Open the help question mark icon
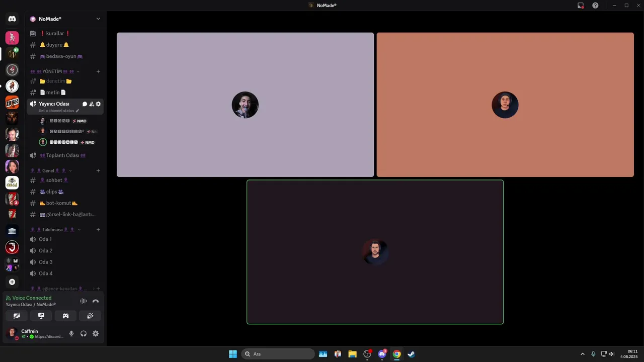Image resolution: width=644 pixels, height=362 pixels. (595, 6)
